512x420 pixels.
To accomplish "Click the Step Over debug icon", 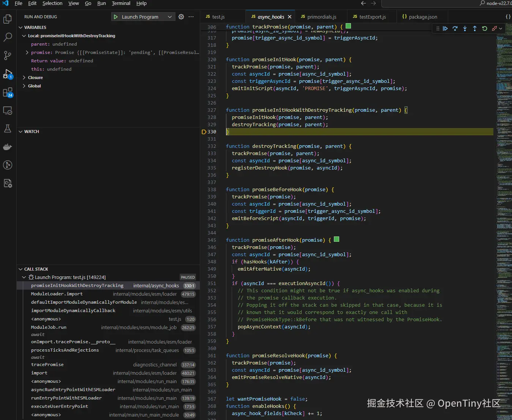I will click(x=455, y=29).
